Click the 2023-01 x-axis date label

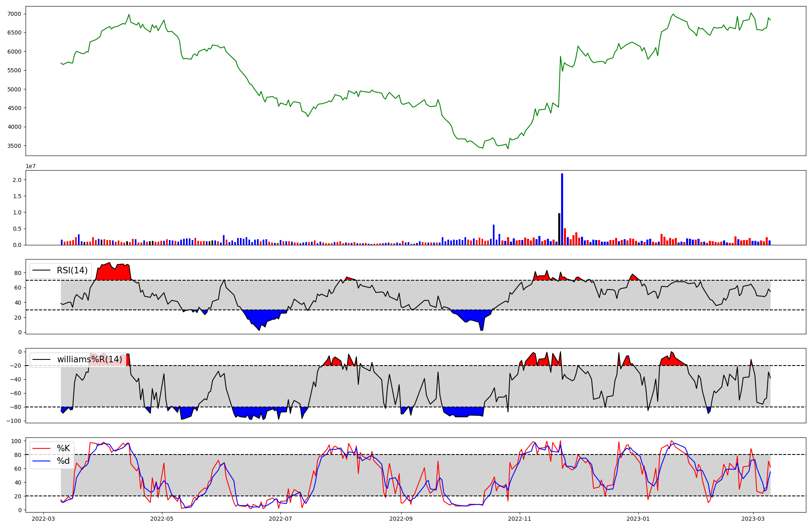pos(638,519)
